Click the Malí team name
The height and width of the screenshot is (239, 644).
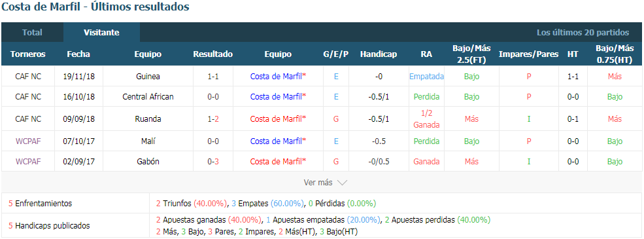(x=148, y=141)
